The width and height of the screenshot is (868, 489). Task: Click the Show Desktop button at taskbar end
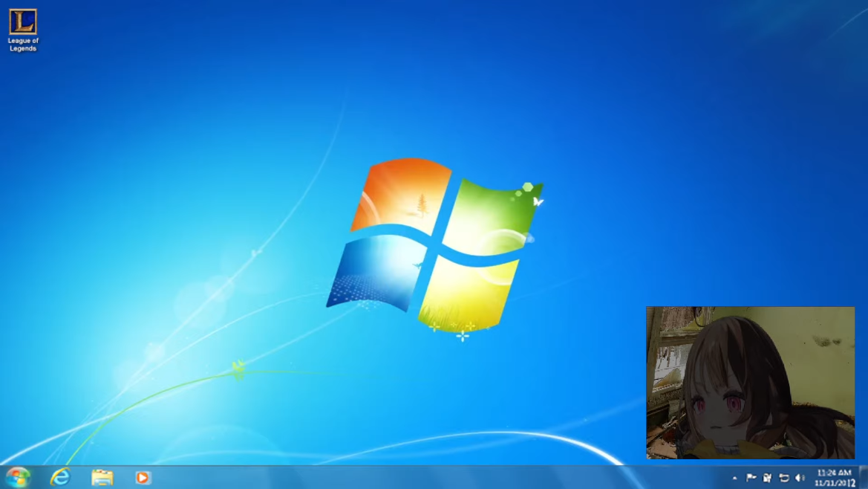863,477
